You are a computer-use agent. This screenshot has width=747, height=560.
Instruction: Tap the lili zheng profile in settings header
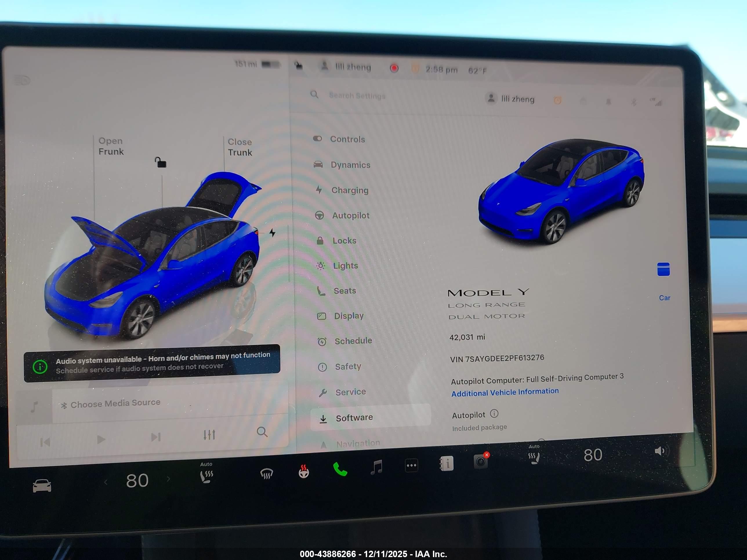tap(510, 99)
